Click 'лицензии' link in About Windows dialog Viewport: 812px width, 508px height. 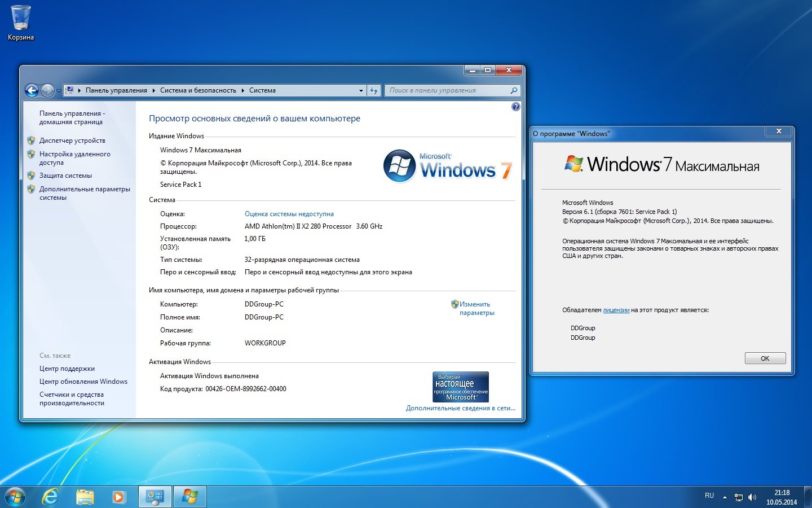click(x=616, y=310)
